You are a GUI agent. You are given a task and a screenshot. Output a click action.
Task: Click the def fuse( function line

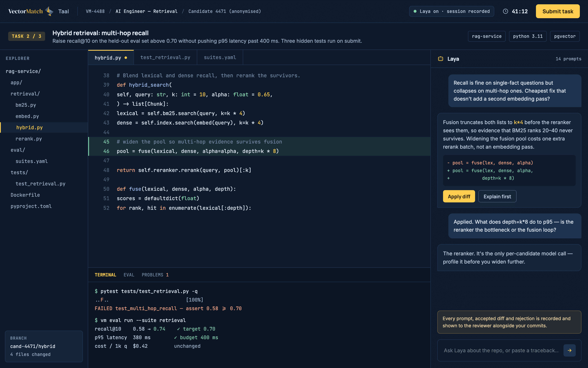176,189
